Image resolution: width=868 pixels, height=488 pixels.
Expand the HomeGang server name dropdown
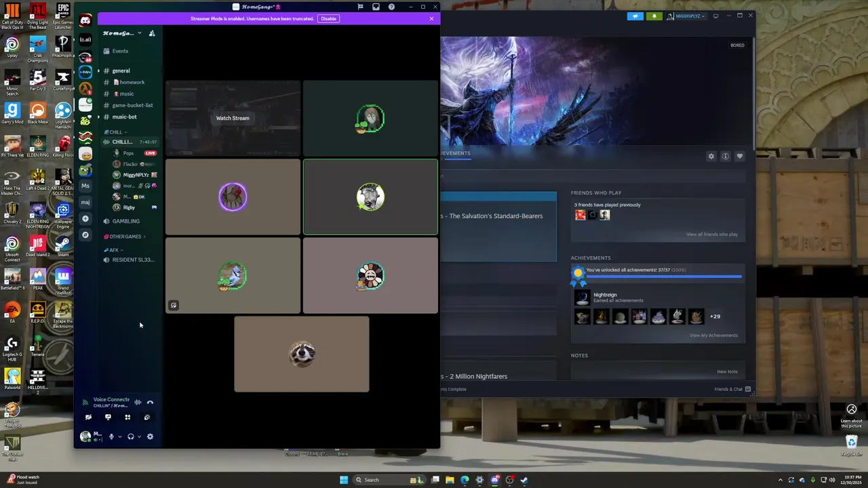click(140, 33)
